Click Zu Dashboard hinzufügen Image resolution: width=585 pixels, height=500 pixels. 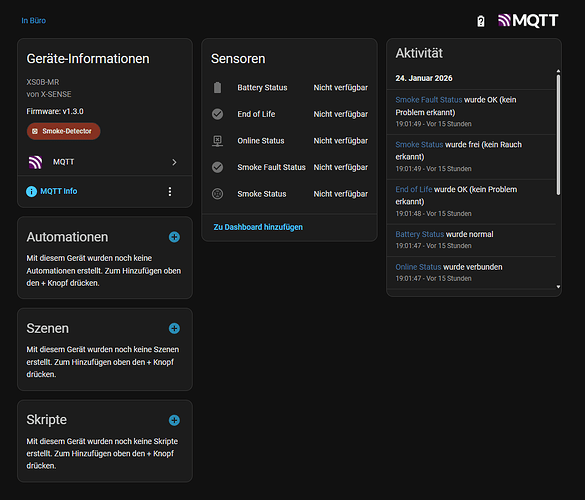(x=258, y=227)
